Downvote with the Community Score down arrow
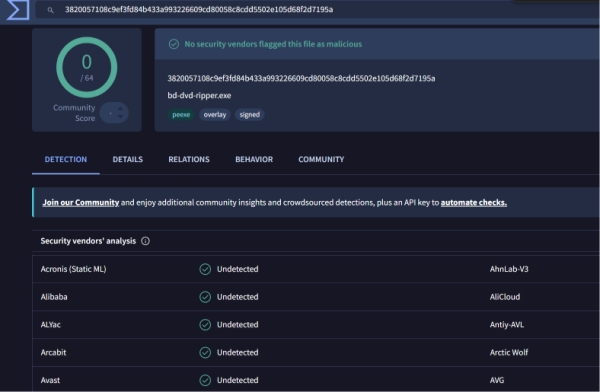The image size is (600, 392). [x=121, y=116]
